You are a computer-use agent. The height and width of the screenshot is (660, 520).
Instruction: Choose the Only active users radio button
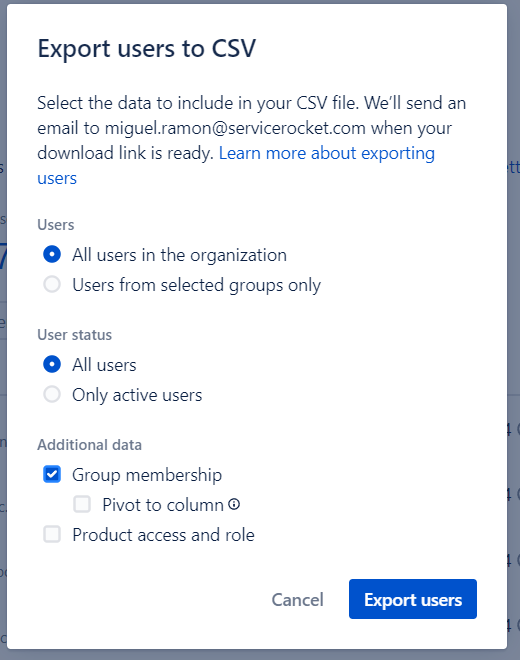click(52, 394)
